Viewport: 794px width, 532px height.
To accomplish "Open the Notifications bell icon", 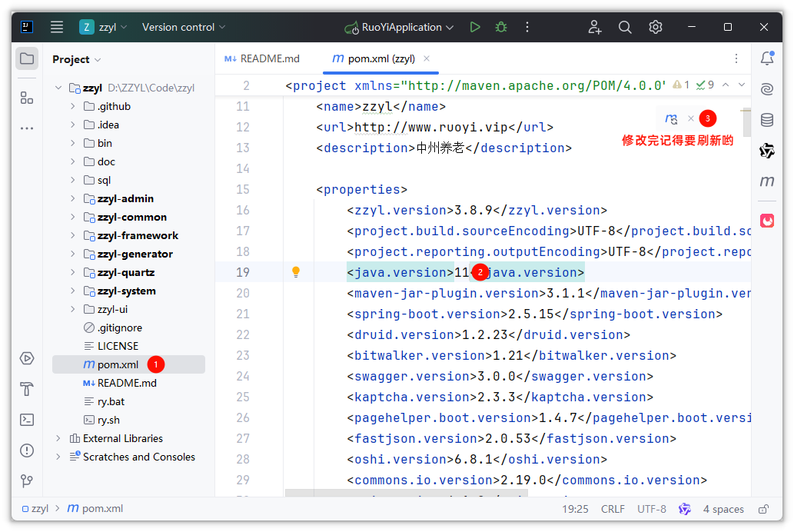I will [x=767, y=58].
